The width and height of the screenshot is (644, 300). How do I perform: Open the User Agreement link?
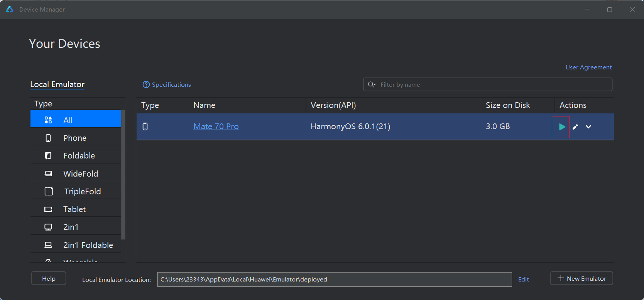(x=588, y=67)
